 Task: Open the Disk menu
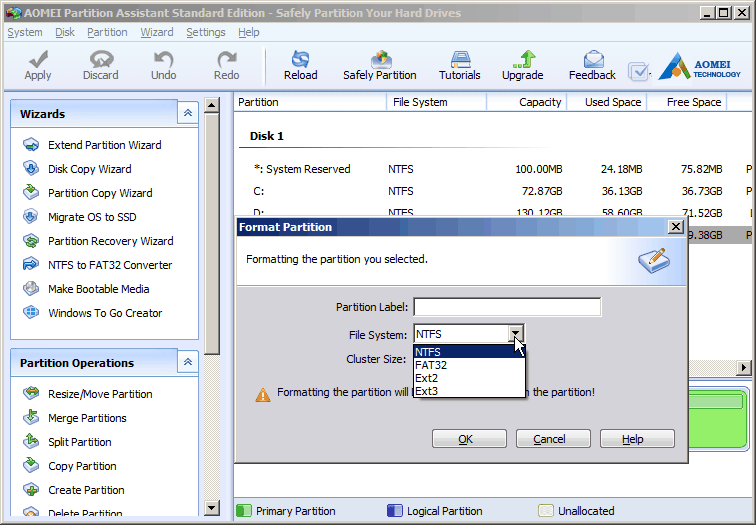(65, 32)
